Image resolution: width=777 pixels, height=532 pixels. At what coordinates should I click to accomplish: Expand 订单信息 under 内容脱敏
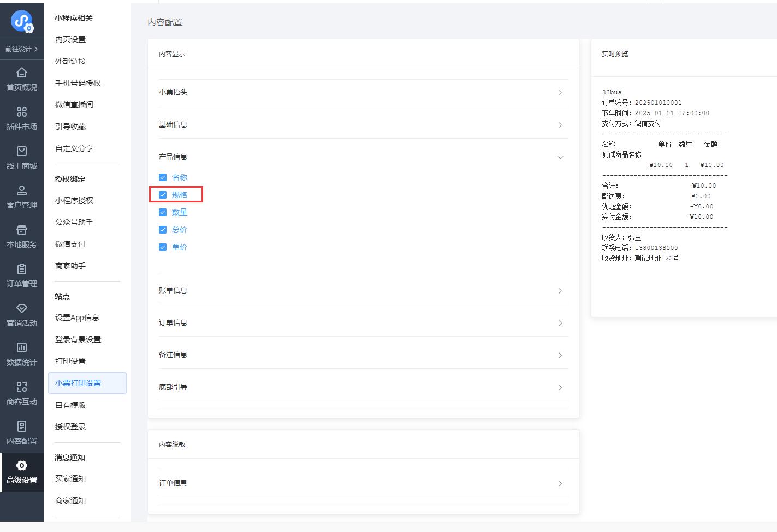[x=560, y=483]
